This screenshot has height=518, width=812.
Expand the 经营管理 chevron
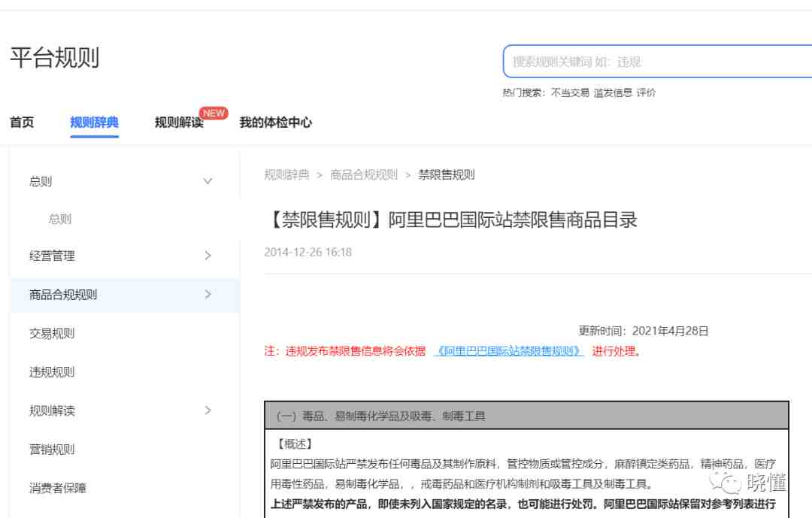[208, 256]
